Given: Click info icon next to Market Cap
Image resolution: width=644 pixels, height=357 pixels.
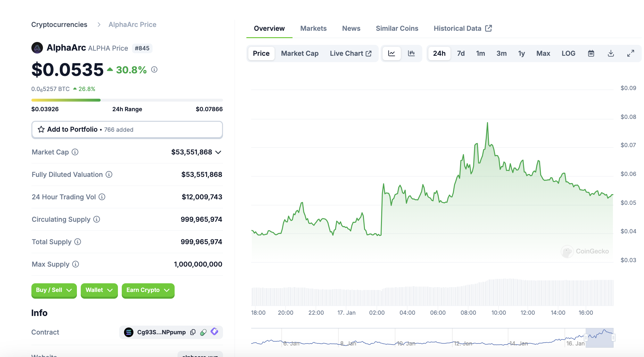Looking at the screenshot, I should click(75, 152).
